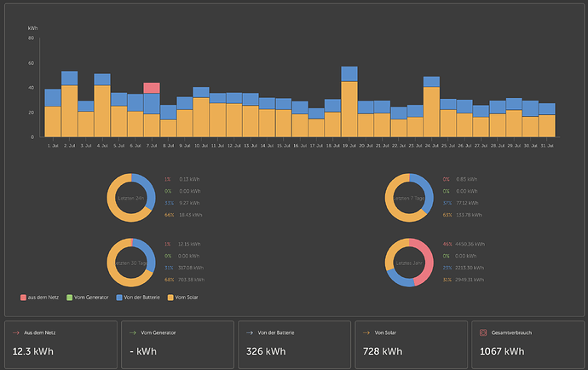The height and width of the screenshot is (370, 588).
Task: Click the '46%' grid percentage for last year
Action: coord(447,245)
